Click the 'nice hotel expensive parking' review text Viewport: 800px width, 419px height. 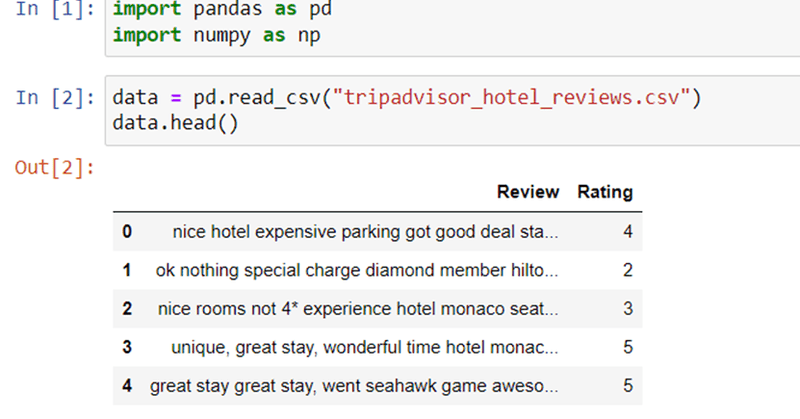pyautogui.click(x=365, y=232)
